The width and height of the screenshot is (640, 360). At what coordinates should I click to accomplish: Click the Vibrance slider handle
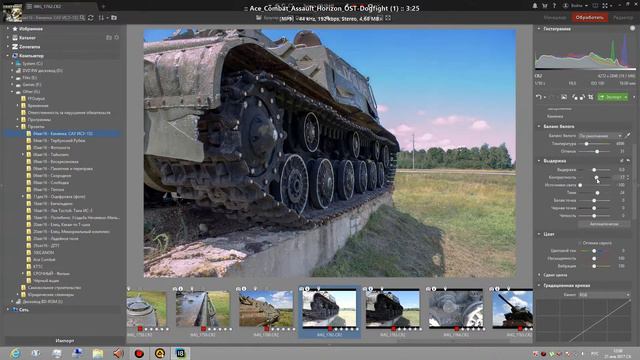(594, 266)
